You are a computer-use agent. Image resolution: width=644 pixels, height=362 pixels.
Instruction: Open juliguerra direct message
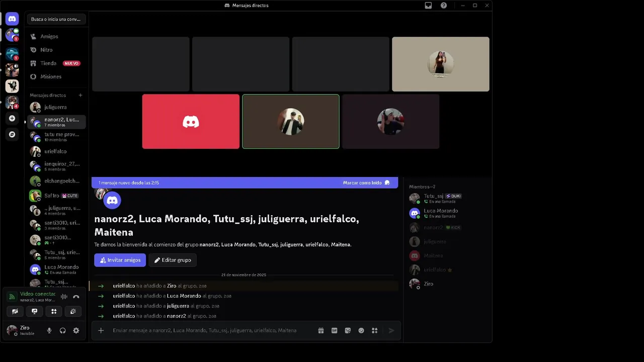coord(56,107)
